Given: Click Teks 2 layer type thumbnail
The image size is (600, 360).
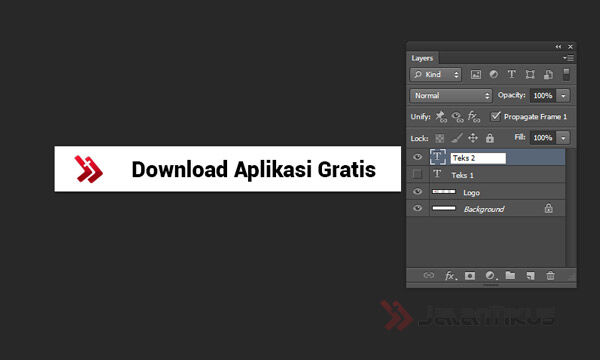Looking at the screenshot, I should tap(438, 157).
